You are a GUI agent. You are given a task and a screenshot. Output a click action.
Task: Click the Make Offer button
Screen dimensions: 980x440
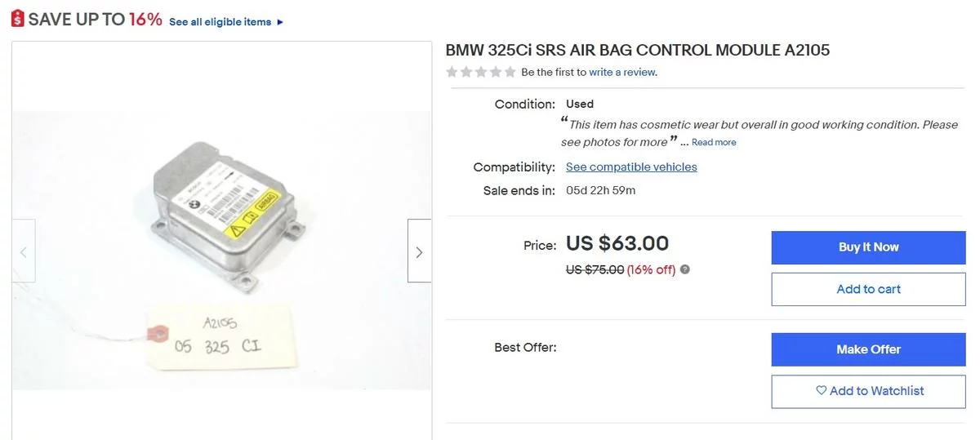tap(868, 349)
